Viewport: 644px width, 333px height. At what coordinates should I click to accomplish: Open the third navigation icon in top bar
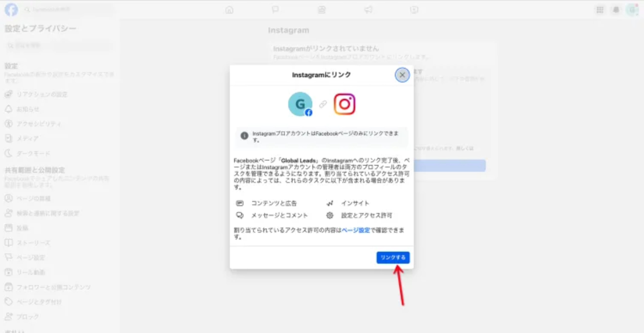[x=322, y=10]
